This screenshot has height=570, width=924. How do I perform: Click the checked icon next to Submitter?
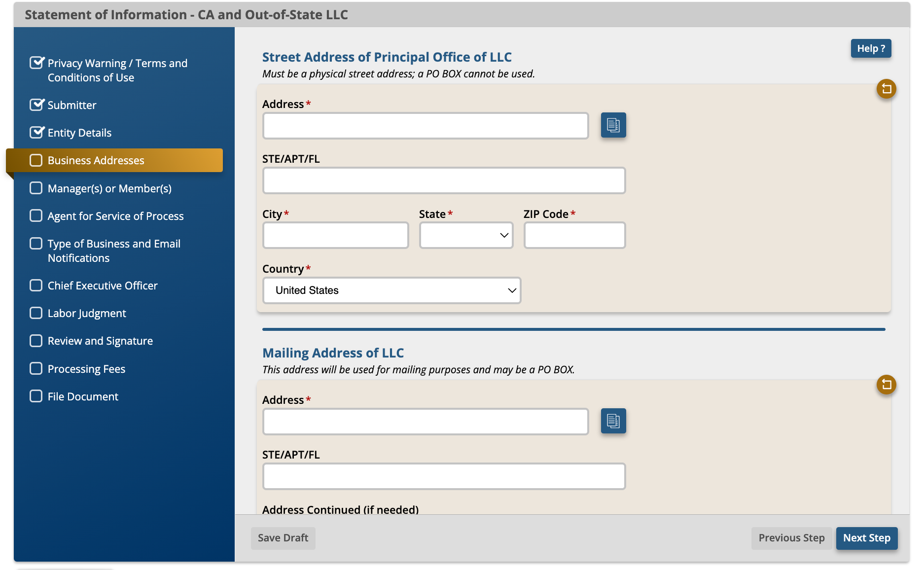(x=36, y=105)
